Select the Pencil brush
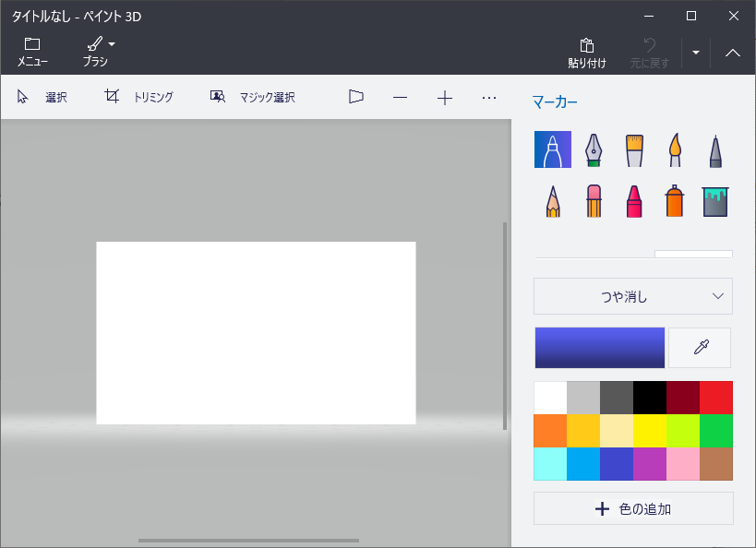 pyautogui.click(x=553, y=201)
